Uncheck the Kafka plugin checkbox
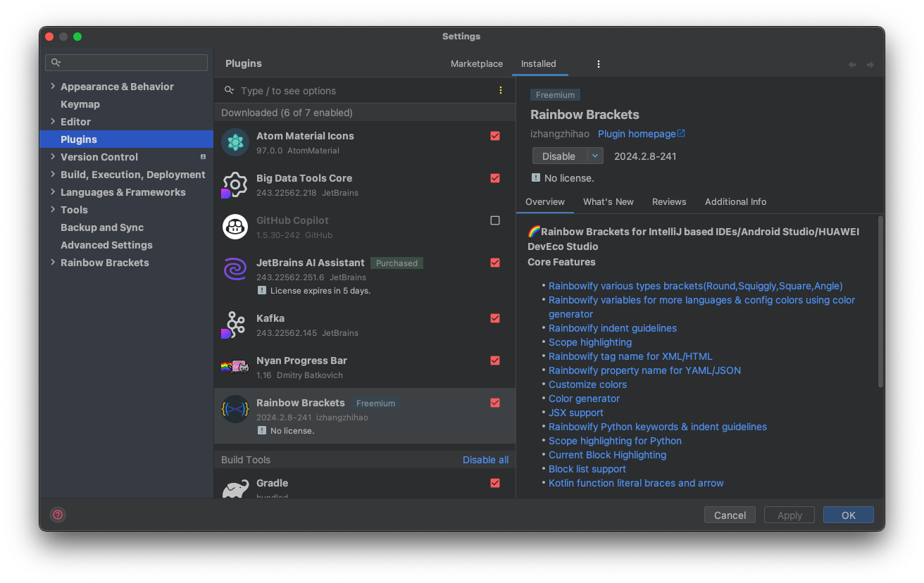This screenshot has height=583, width=924. (495, 318)
